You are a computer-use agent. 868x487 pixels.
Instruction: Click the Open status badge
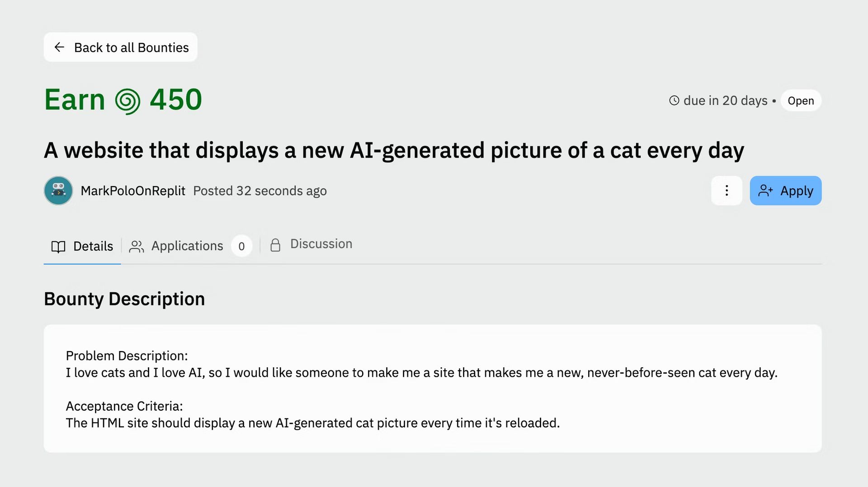point(801,101)
